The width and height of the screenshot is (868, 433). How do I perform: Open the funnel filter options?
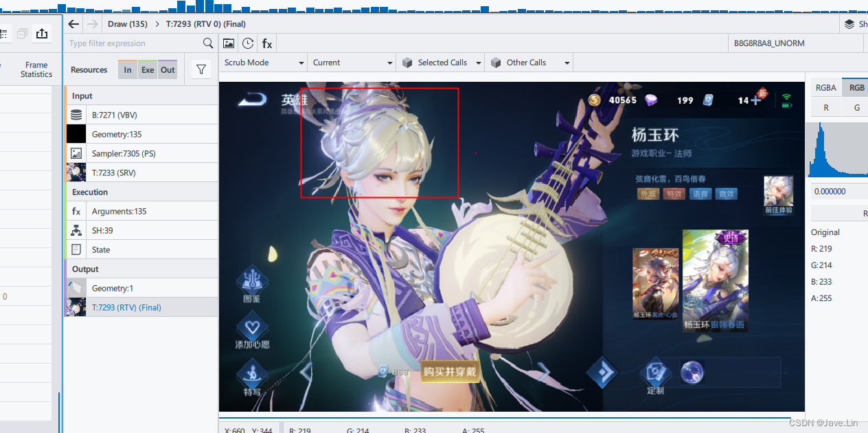click(x=201, y=69)
